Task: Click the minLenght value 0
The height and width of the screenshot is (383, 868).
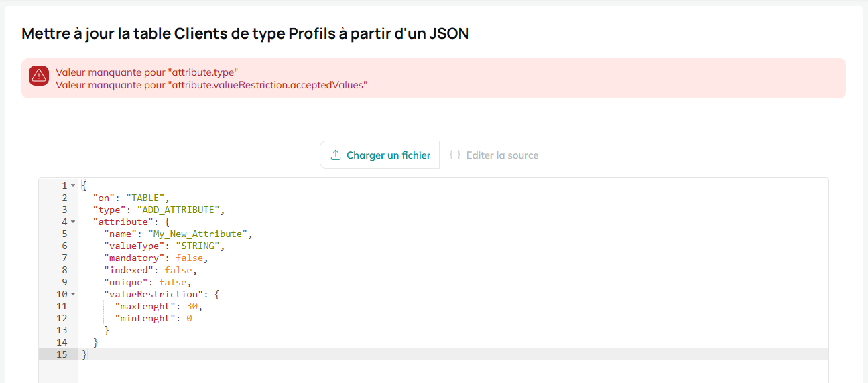Action: point(190,318)
